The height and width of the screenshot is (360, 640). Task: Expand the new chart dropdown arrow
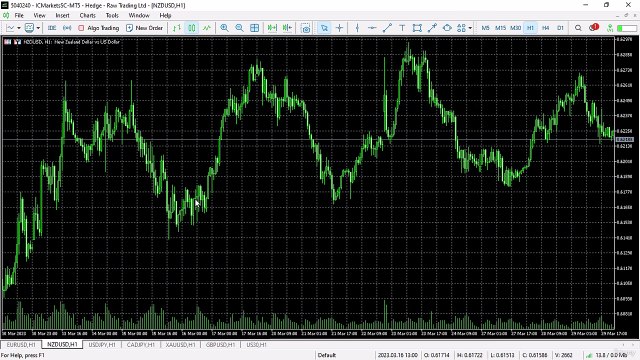tap(18, 28)
